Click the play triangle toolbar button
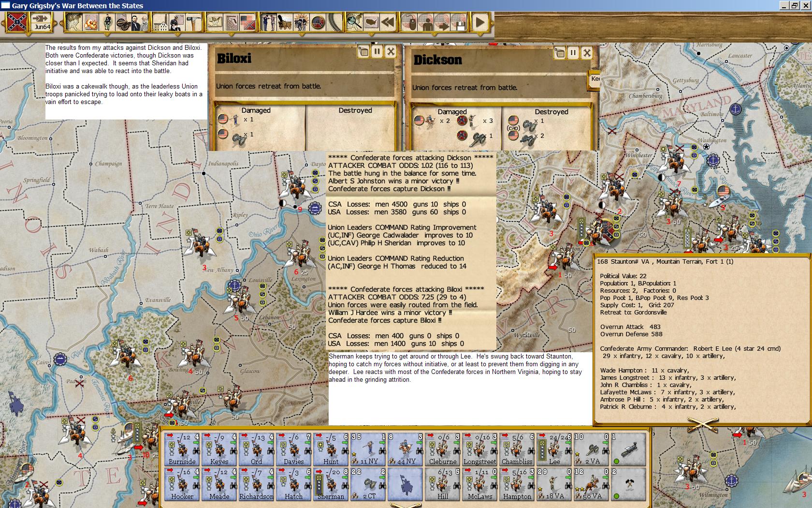 (x=479, y=22)
